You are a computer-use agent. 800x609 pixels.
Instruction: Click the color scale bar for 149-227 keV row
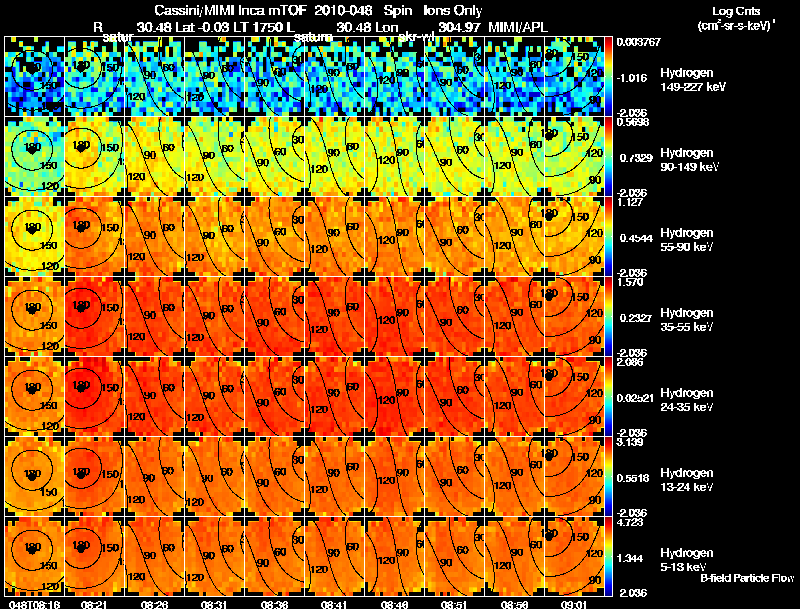tap(608, 76)
